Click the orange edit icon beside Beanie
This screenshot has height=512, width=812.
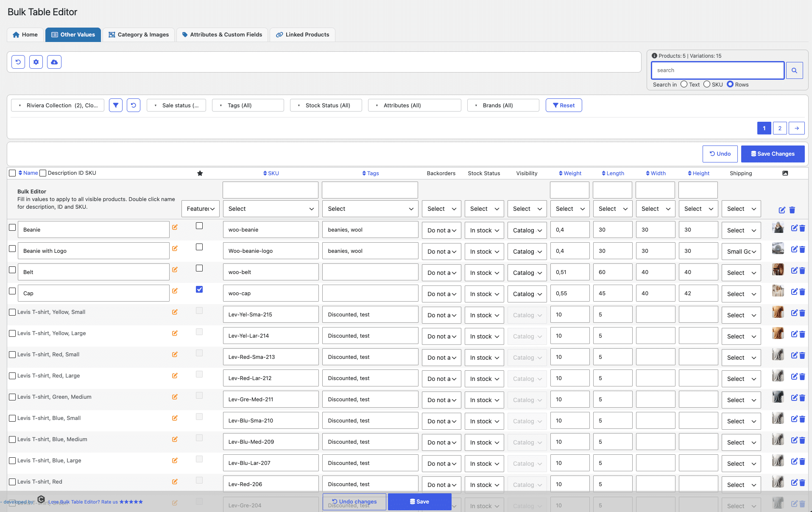(175, 227)
